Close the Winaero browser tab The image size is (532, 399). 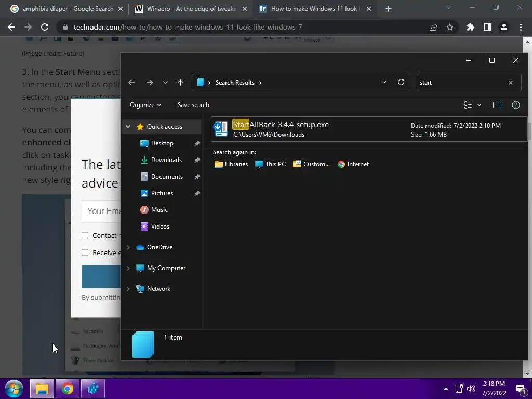tap(245, 9)
